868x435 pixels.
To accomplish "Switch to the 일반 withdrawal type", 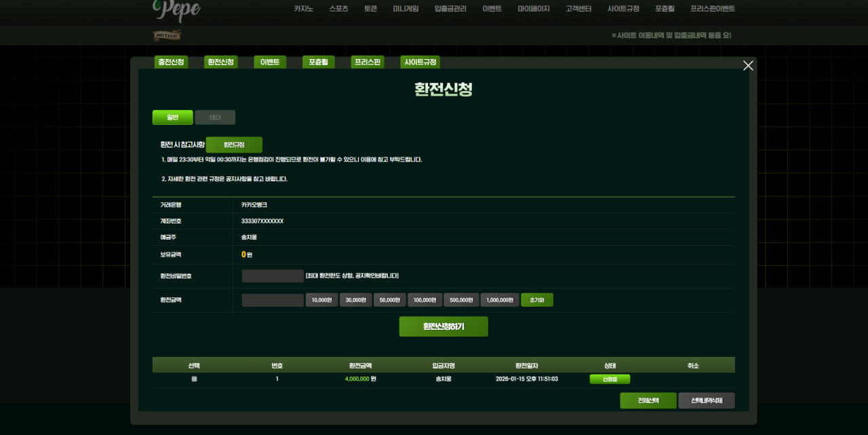I will click(x=172, y=117).
